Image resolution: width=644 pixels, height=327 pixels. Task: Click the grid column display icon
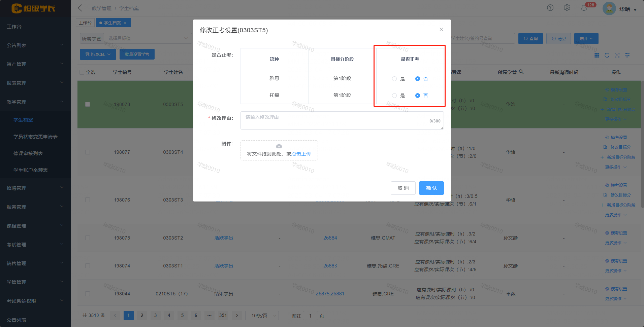point(597,55)
